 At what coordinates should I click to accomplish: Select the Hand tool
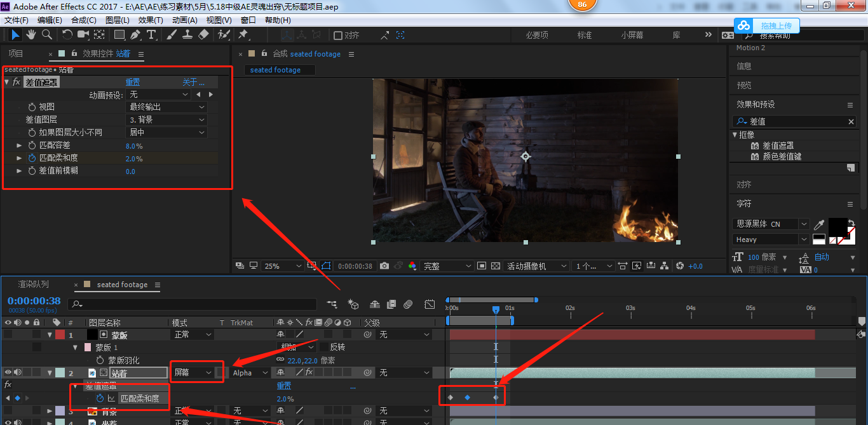click(x=31, y=34)
